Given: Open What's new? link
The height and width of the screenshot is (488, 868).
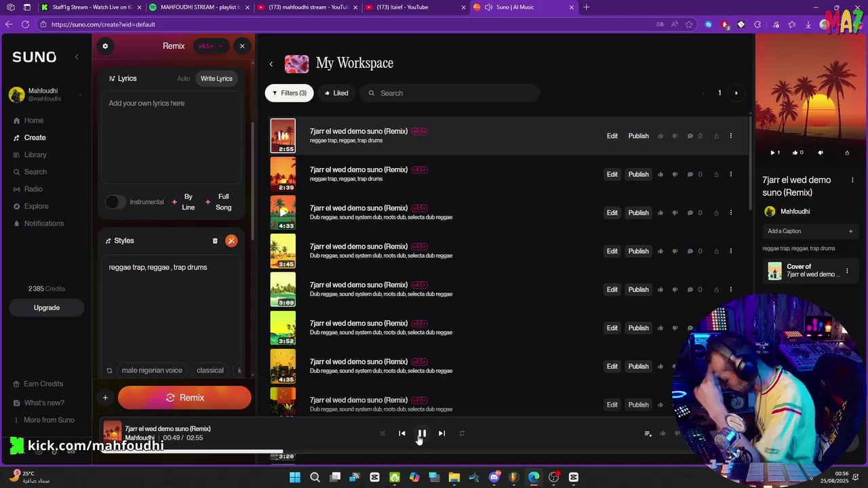Looking at the screenshot, I should click(x=44, y=403).
